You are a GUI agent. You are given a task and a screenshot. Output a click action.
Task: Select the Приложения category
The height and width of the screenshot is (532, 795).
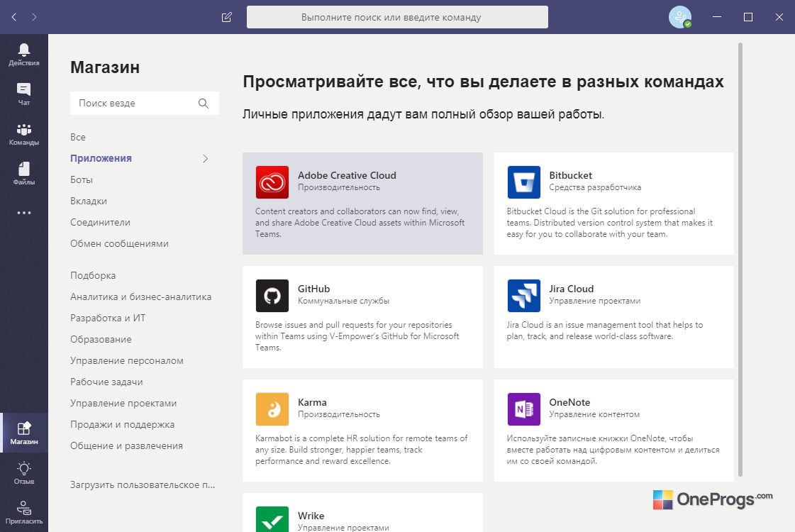pyautogui.click(x=101, y=158)
